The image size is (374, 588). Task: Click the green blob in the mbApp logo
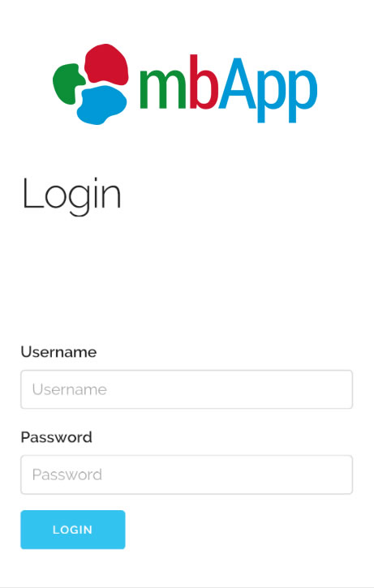(x=69, y=84)
